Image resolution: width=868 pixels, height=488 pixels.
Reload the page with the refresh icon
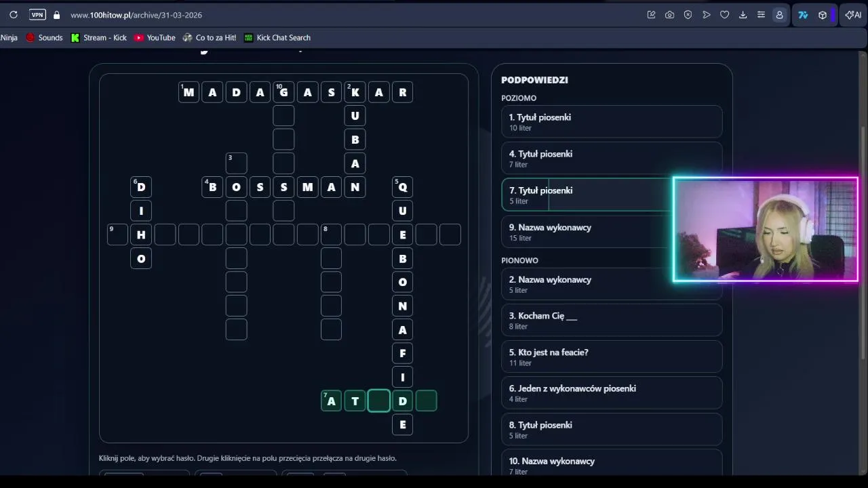coord(14,15)
